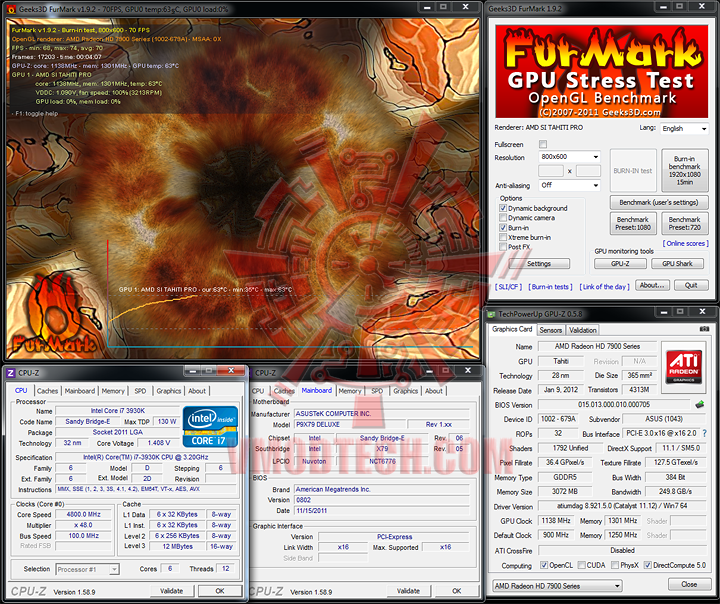Screen dimensions: 720x604
Task: Click Benchmark (user's settings) button
Action: click(658, 202)
